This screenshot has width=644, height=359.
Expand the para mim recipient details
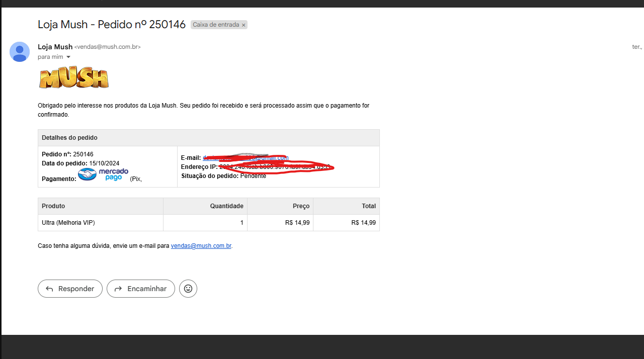[68, 57]
